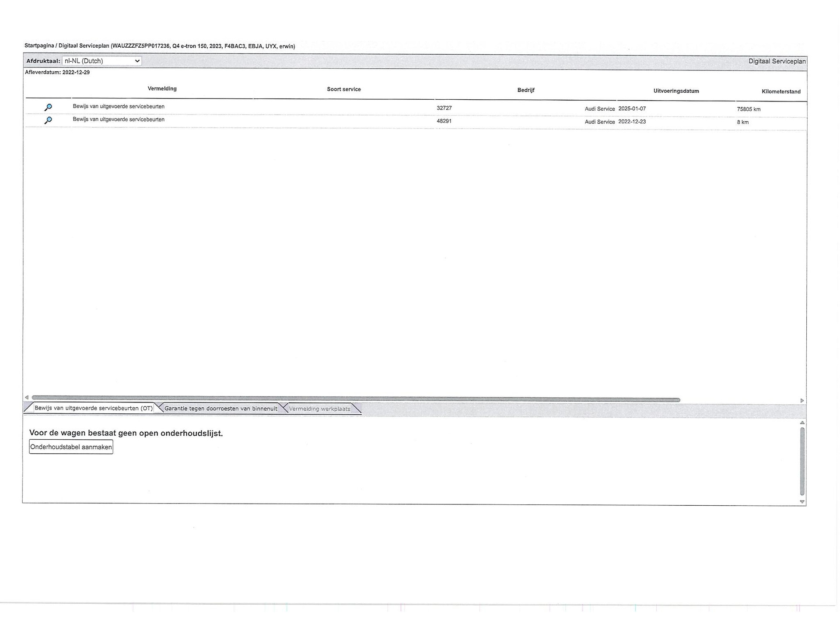Sort by the Soort service column header
Screen dimensions: 840x630
[x=343, y=89]
